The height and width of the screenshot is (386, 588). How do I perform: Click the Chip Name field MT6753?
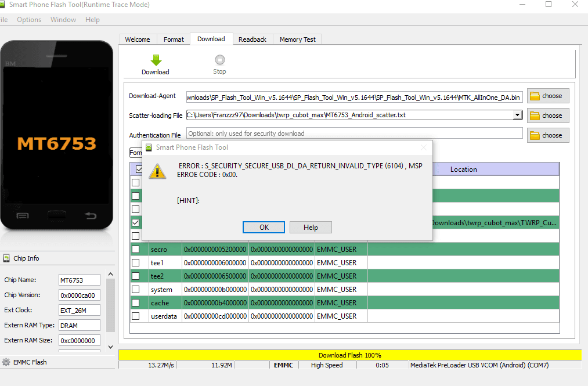80,280
